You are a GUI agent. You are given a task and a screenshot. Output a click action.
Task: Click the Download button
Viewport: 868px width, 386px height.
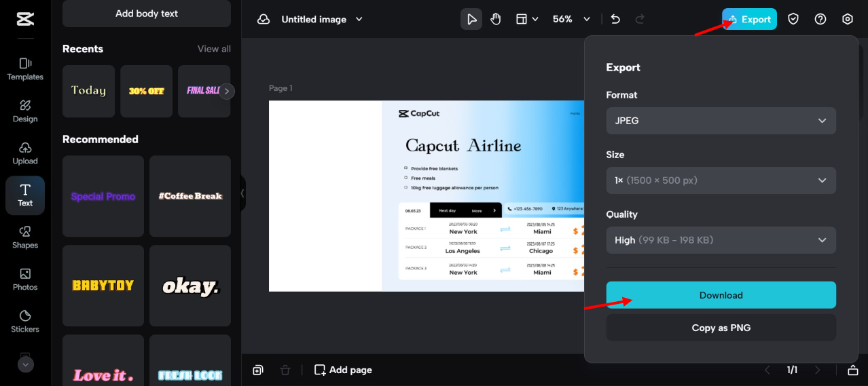[x=721, y=295]
